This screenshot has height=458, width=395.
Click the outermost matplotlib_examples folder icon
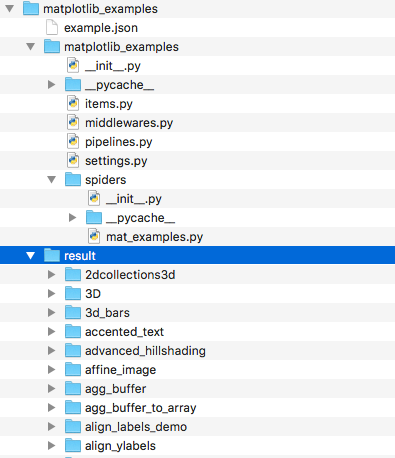tap(31, 8)
